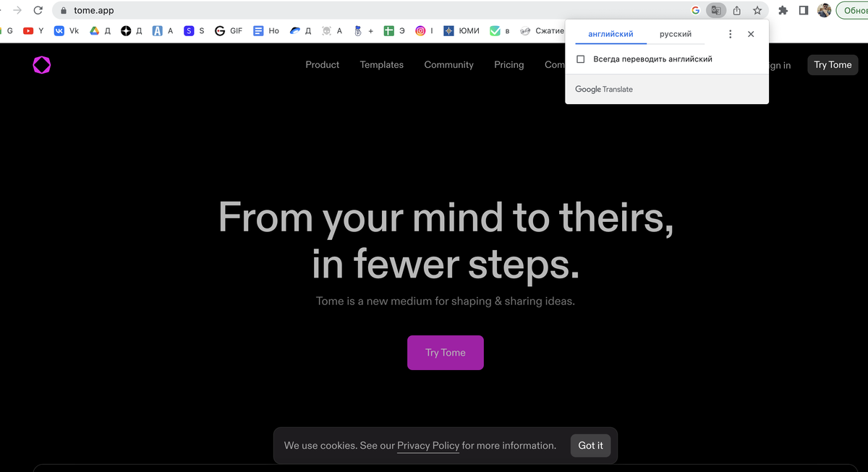Click the forward navigation arrow
Screen dimensions: 868x472
[x=17, y=11]
